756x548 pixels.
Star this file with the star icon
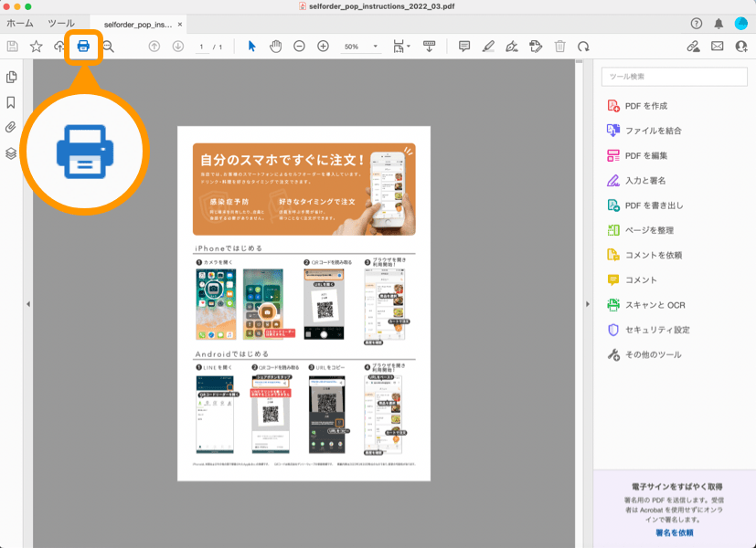click(x=37, y=47)
